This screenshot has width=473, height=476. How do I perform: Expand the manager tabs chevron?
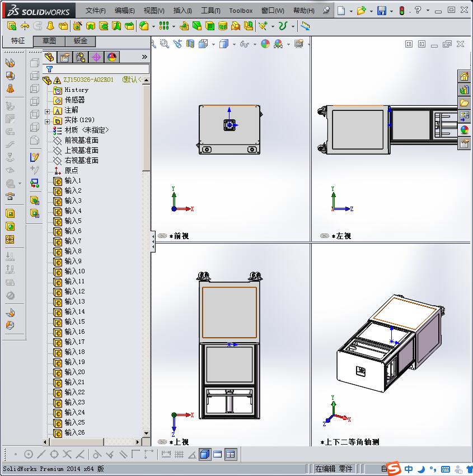tap(144, 57)
